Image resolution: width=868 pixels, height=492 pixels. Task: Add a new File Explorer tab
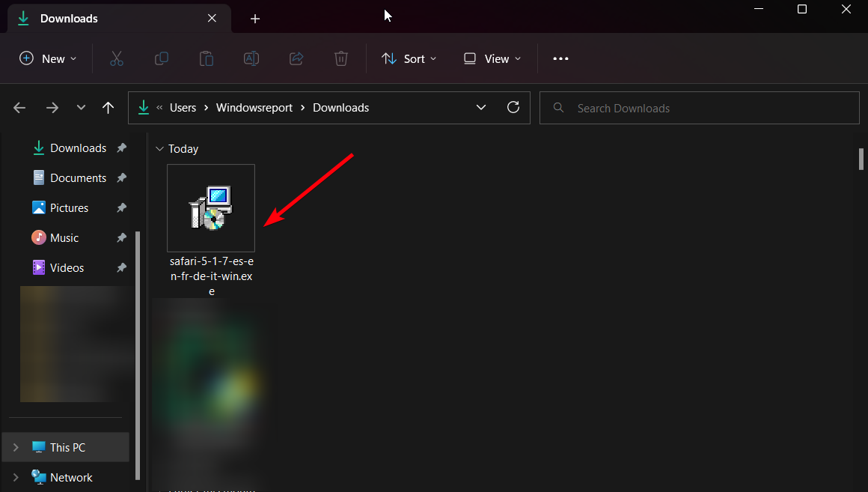point(254,19)
